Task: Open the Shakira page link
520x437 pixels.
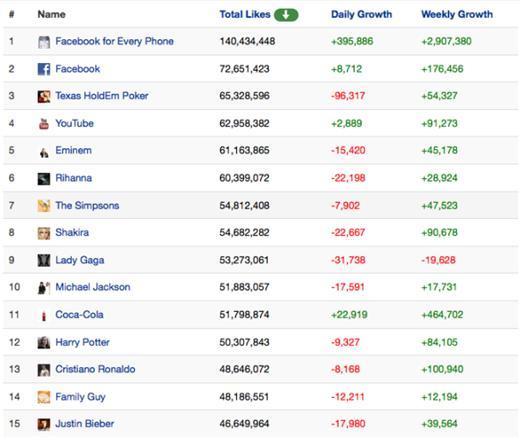Action: pos(72,232)
